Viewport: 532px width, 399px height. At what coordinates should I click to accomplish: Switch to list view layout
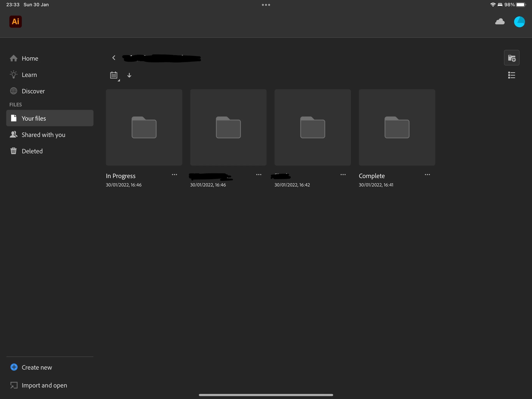coord(511,75)
